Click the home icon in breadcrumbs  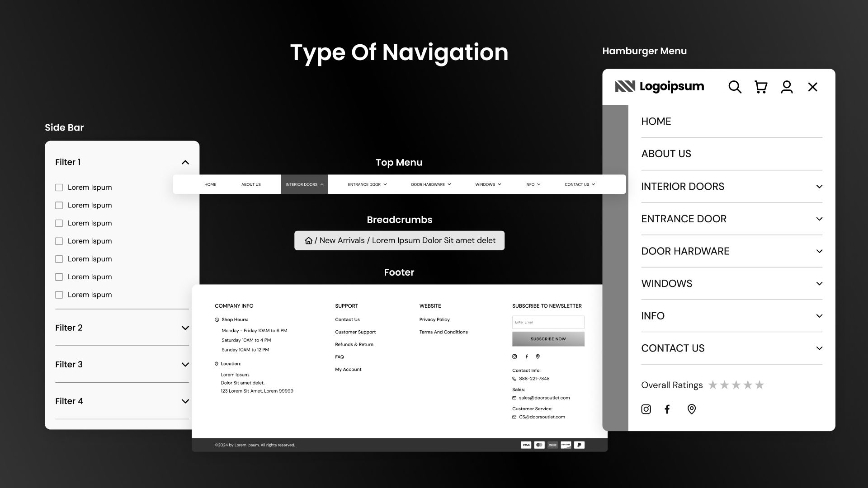point(308,240)
